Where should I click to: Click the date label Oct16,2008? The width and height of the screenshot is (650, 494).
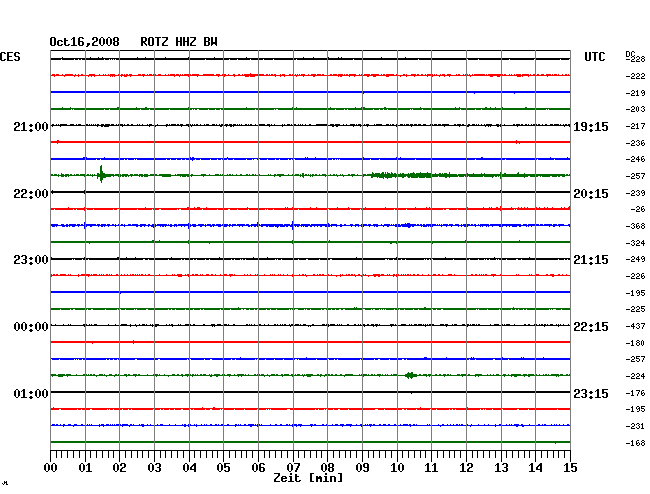coord(84,42)
